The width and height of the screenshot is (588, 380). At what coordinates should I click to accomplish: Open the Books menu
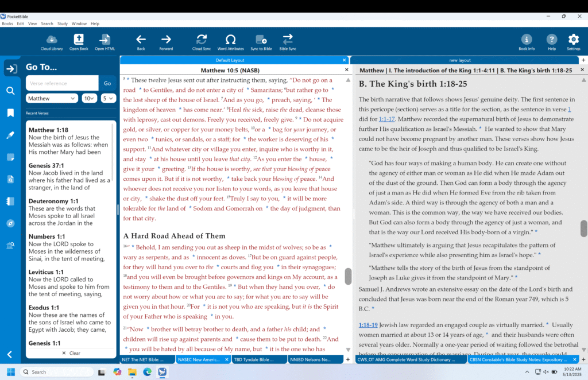(7, 24)
